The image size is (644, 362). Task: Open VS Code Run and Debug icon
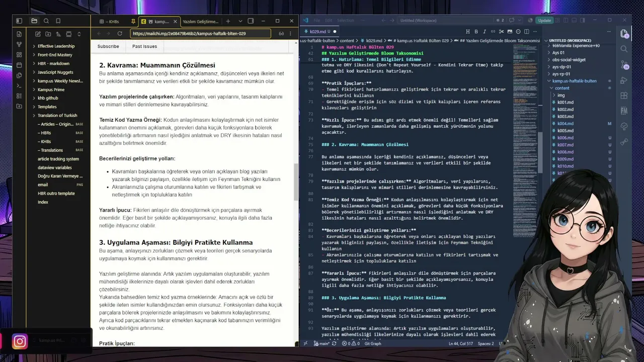pos(624,80)
